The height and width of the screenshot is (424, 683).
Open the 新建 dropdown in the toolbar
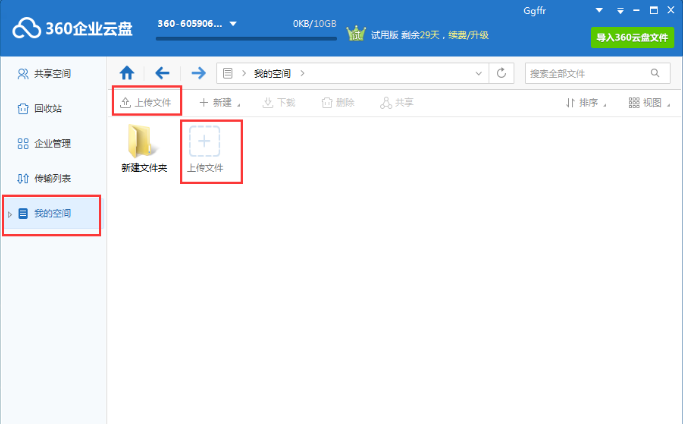point(219,103)
